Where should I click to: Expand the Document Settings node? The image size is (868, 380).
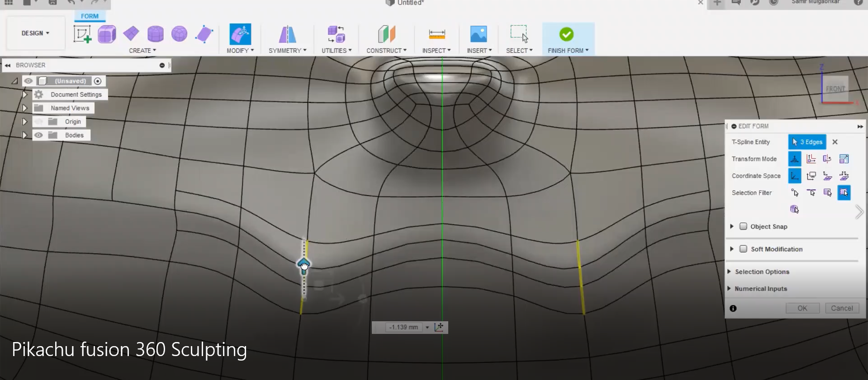[x=25, y=94]
